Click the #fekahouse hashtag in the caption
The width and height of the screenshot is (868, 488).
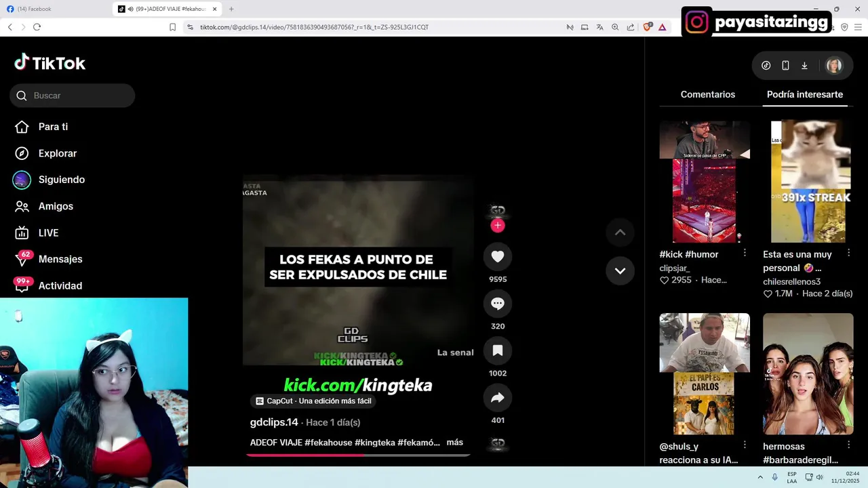click(x=328, y=443)
